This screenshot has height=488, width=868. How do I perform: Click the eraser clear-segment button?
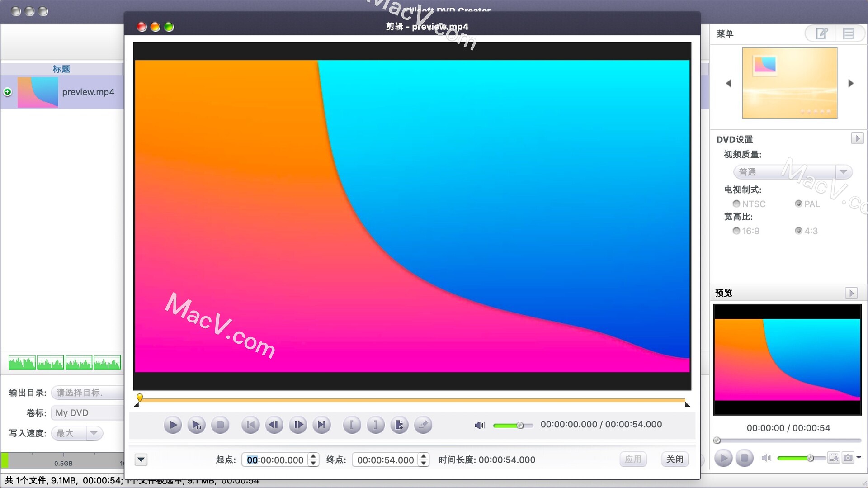[423, 425]
